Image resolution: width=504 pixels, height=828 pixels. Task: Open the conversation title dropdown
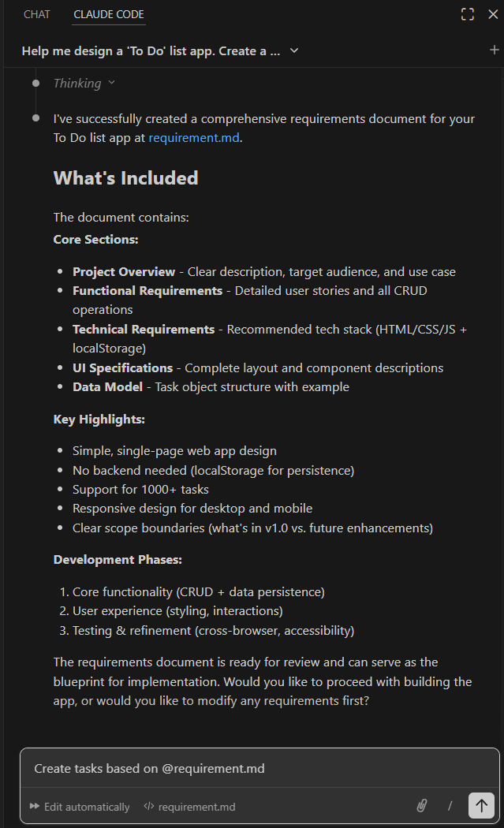tap(294, 51)
